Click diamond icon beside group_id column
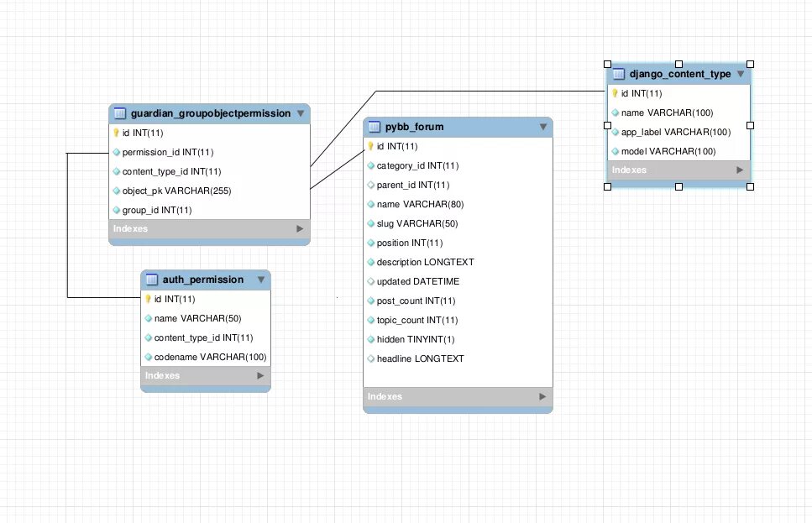 tap(117, 210)
